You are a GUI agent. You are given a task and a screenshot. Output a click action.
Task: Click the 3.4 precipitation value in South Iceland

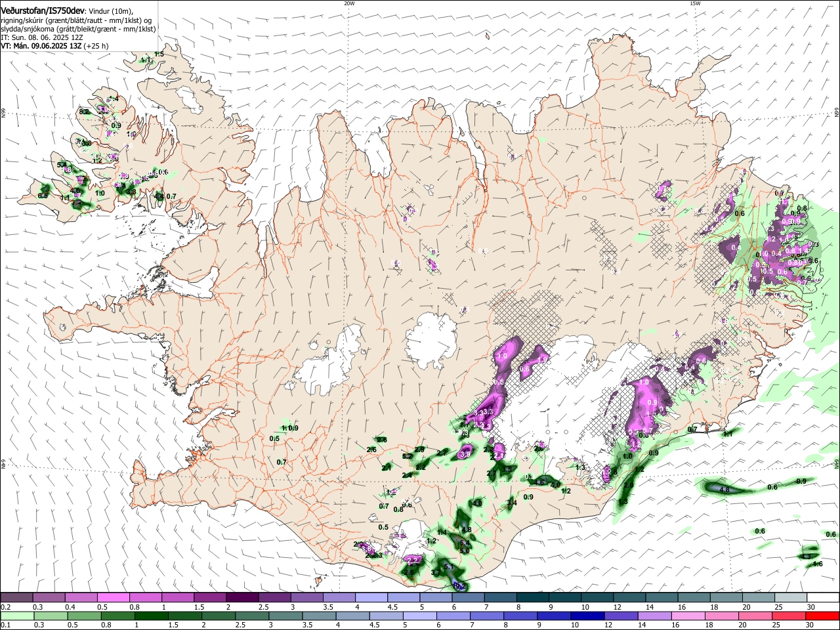pyautogui.click(x=512, y=503)
